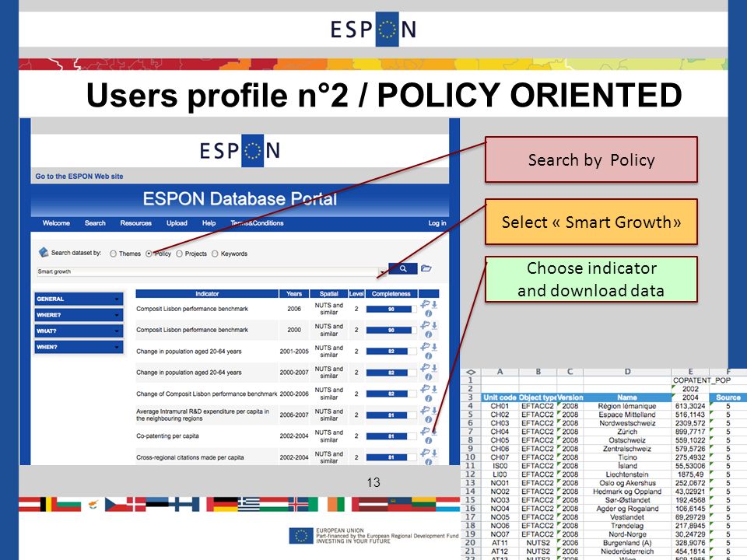Click the Smart growth text field

208,271
